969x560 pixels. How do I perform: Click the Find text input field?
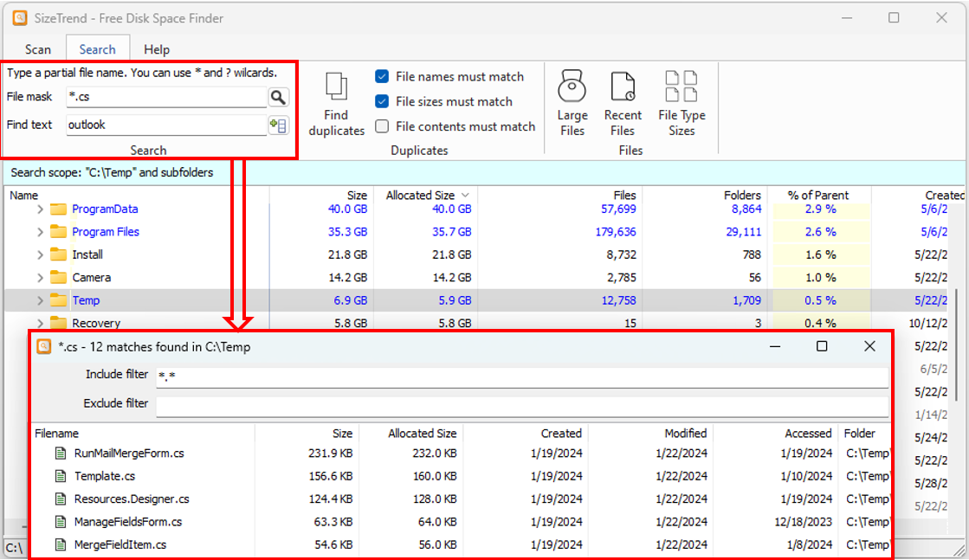coord(167,125)
